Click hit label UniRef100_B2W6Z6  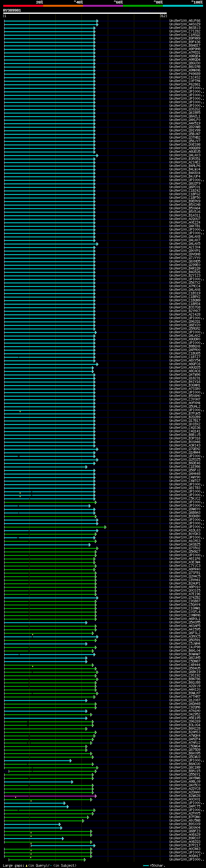click(185, 796)
